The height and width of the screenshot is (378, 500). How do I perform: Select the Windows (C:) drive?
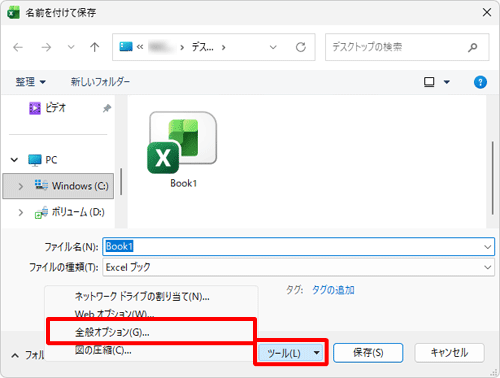58,186
